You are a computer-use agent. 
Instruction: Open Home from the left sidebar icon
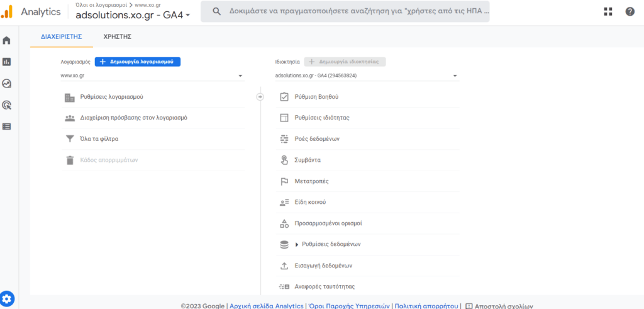(x=6, y=41)
